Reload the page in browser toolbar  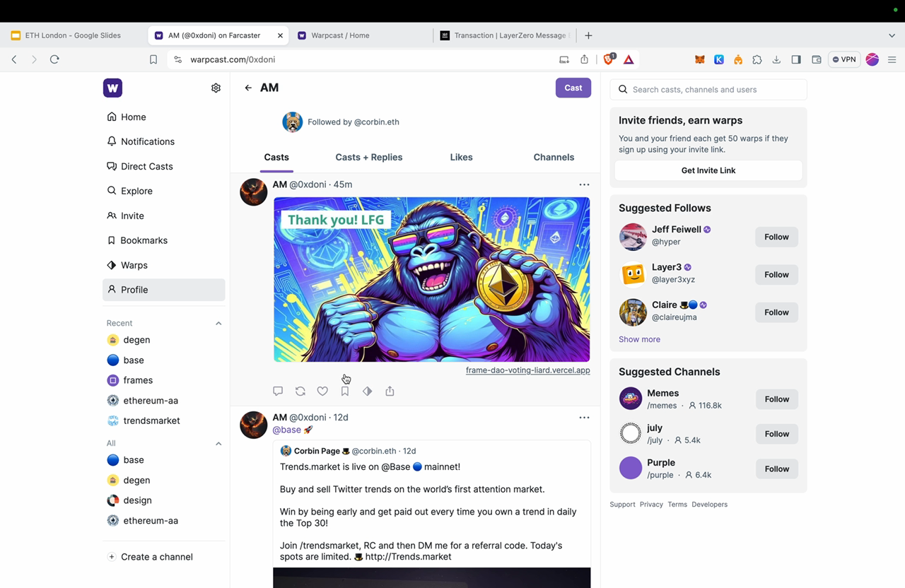click(54, 59)
